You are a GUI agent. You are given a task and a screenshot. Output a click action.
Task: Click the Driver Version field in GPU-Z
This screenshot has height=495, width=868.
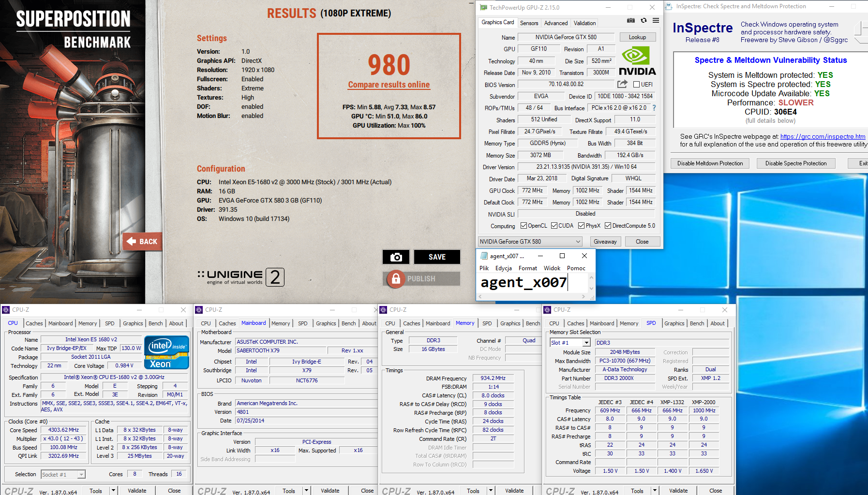586,167
